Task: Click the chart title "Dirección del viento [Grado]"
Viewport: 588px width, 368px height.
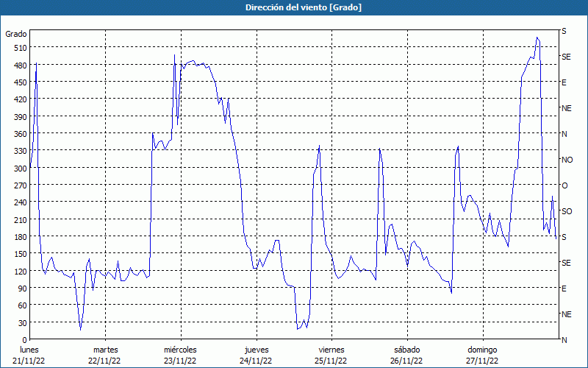Action: (x=304, y=7)
